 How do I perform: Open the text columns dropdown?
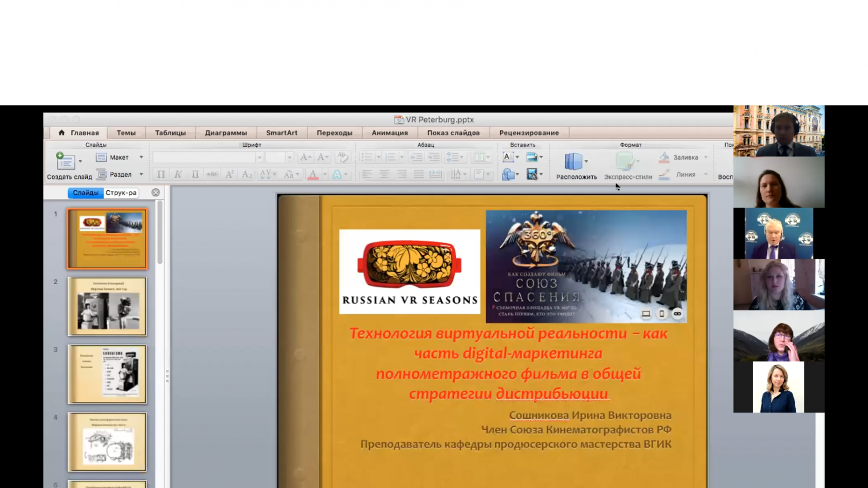pos(482,157)
